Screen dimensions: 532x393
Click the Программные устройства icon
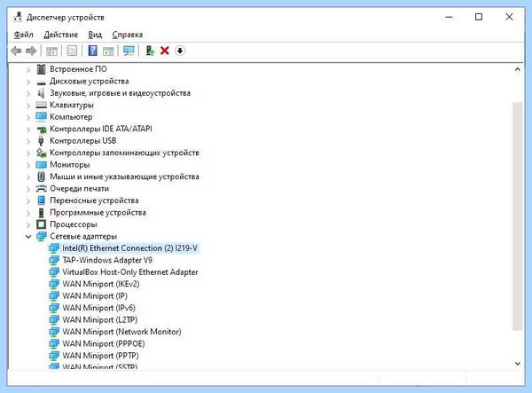click(41, 212)
